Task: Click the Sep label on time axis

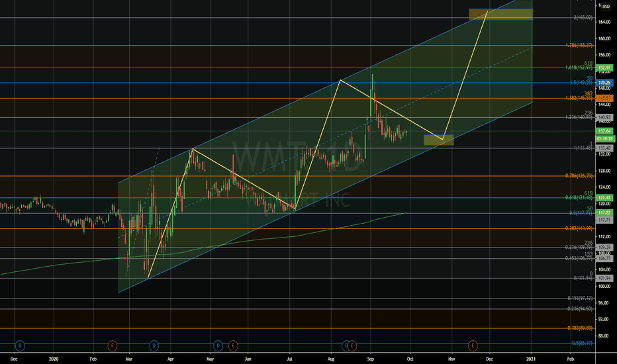Action: (370, 359)
